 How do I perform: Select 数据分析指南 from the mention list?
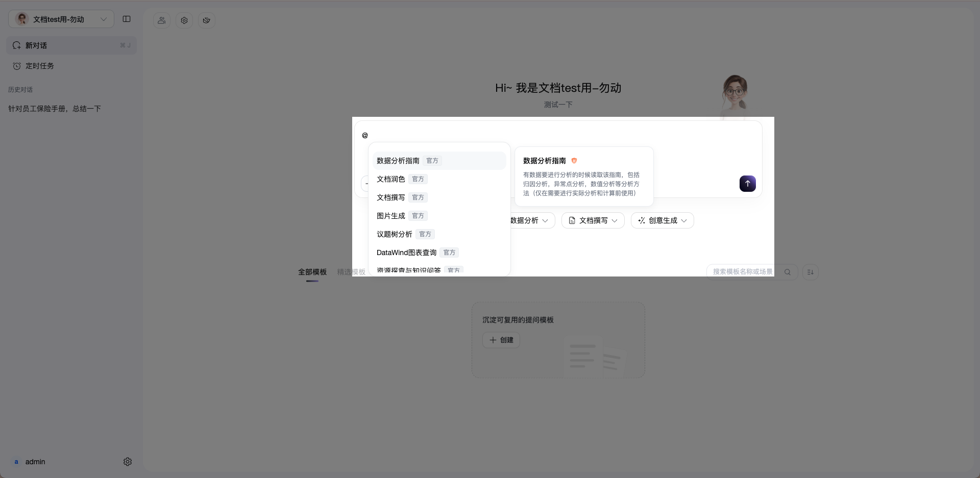click(x=439, y=161)
